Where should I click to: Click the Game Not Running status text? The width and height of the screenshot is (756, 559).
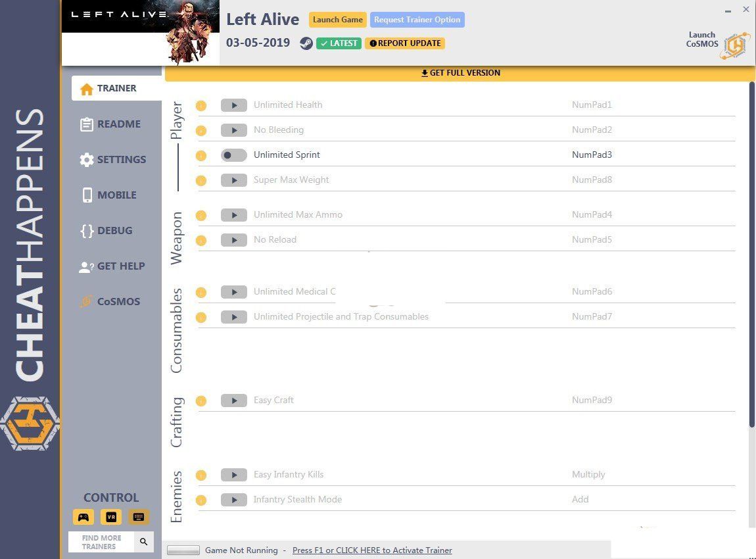tap(241, 550)
